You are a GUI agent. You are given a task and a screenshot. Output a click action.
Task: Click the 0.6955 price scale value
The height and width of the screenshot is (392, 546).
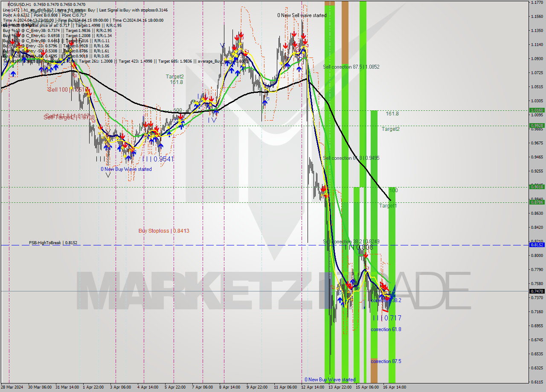coord(537,326)
